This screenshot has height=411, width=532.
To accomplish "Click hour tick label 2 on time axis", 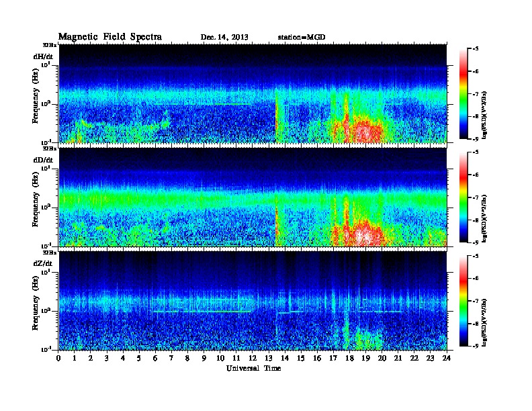I will (91, 359).
